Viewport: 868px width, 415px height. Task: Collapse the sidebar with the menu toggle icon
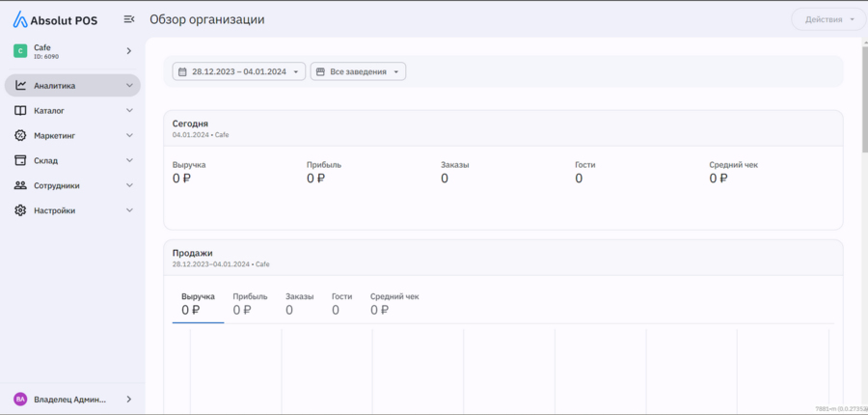click(x=129, y=19)
